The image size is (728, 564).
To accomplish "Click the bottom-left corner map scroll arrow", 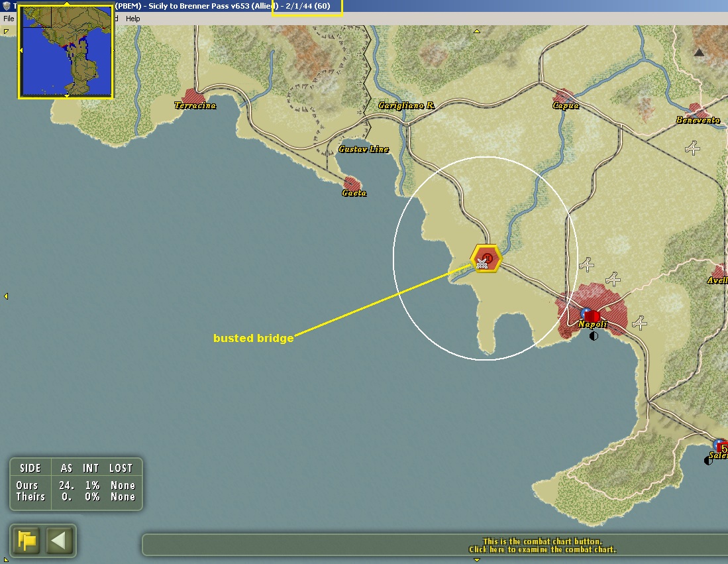I will coord(6,559).
